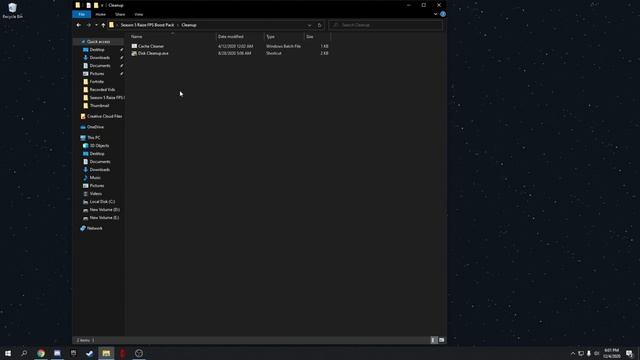Open the Season 3 Raize FPS sidebar folder
This screenshot has width=640, height=360.
tap(107, 98)
